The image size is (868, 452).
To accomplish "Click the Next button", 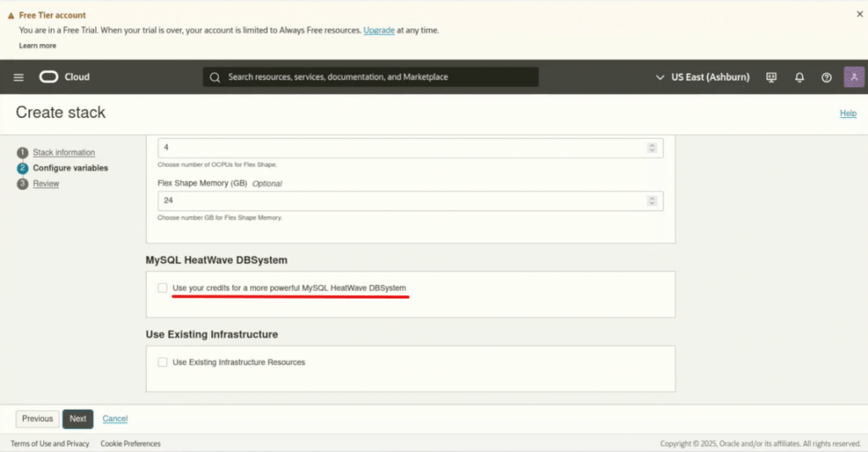I will pyautogui.click(x=78, y=419).
